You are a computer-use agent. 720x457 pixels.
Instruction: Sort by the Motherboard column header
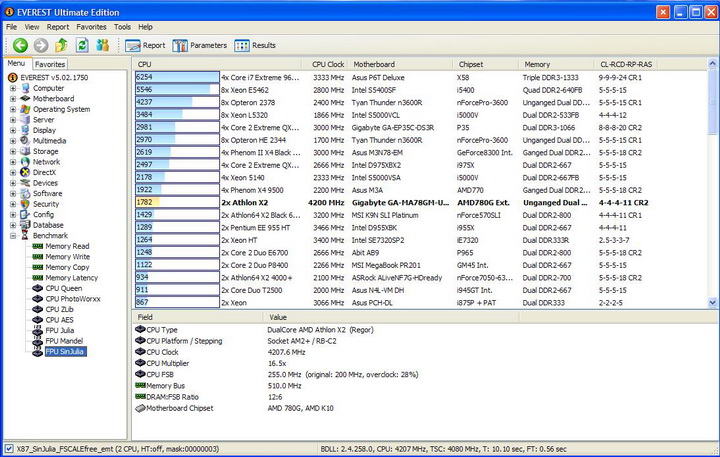(x=400, y=64)
